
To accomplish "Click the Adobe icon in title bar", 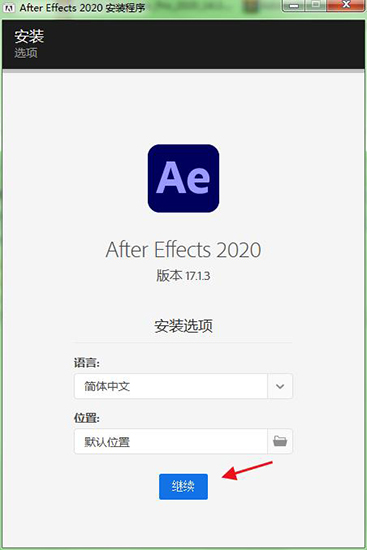I will (x=8, y=7).
